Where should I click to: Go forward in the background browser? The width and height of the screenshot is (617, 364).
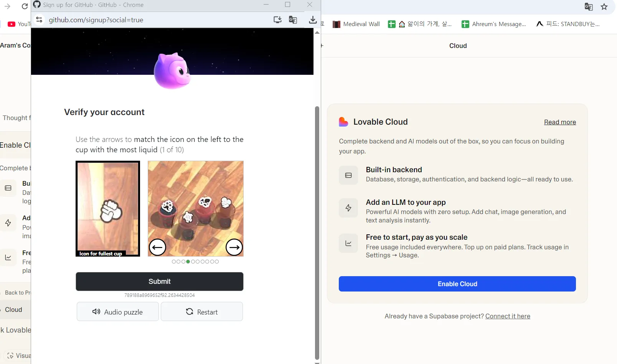pos(7,7)
